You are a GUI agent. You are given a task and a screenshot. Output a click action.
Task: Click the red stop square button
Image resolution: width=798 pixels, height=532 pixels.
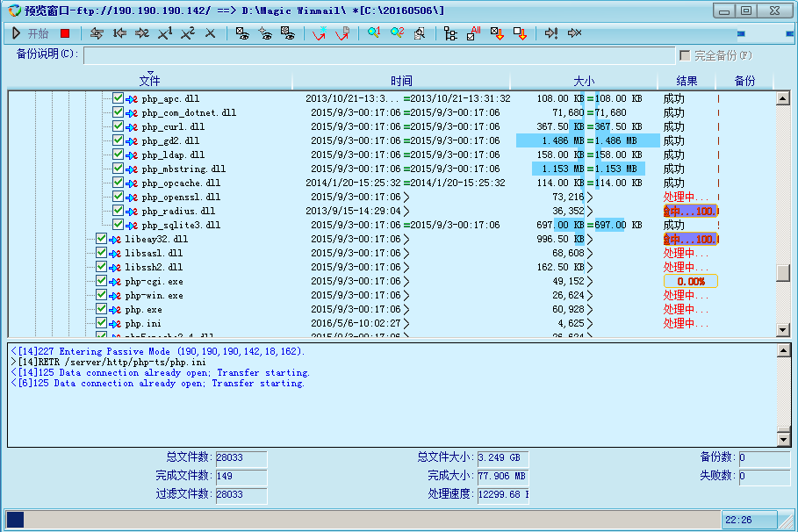point(65,33)
